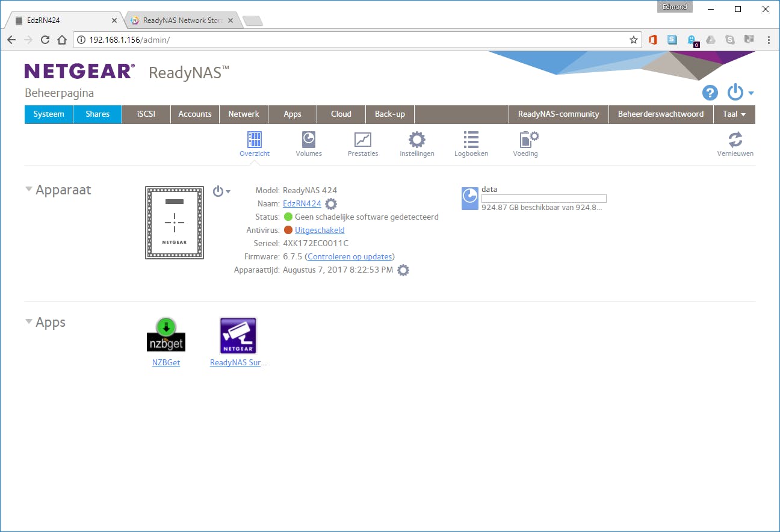Screen dimensions: 780x532
Task: Reload the page with the browser refresh button
Action: 45,40
